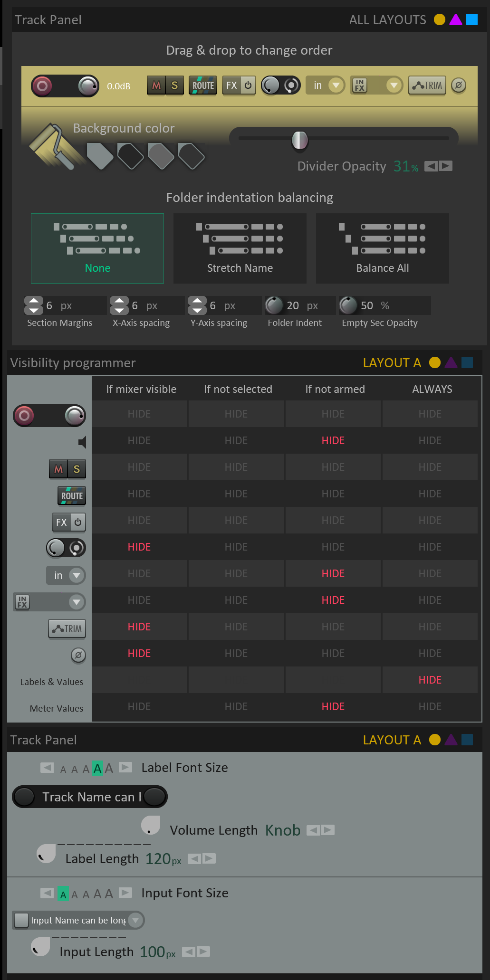Click the record arm button in order strip
This screenshot has width=490, height=980.
(42, 86)
